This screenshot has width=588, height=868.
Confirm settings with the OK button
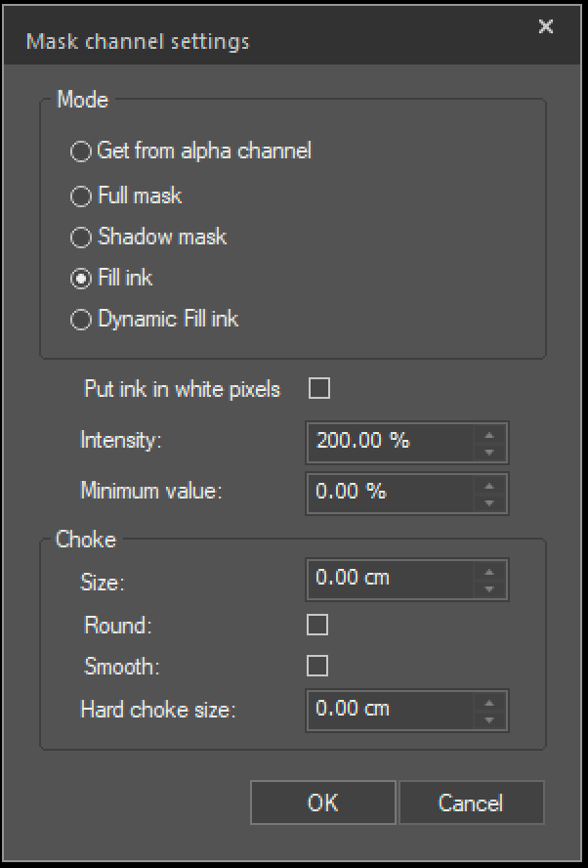click(x=323, y=803)
